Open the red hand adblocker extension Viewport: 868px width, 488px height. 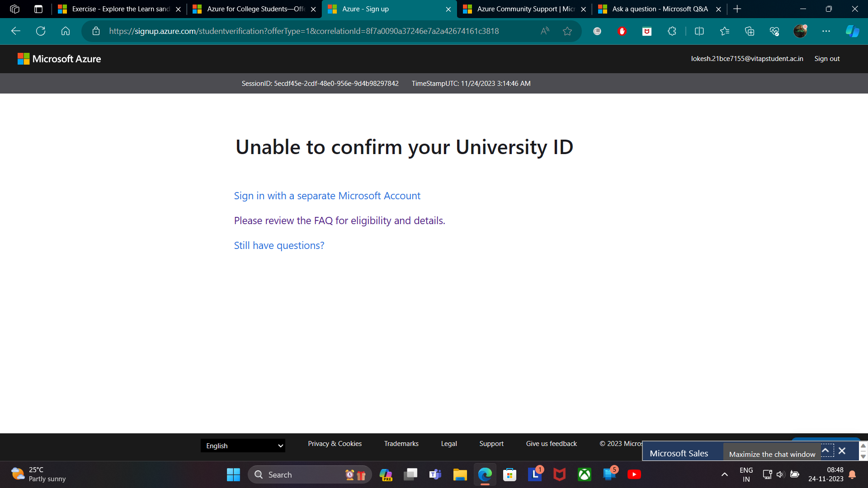pos(622,31)
